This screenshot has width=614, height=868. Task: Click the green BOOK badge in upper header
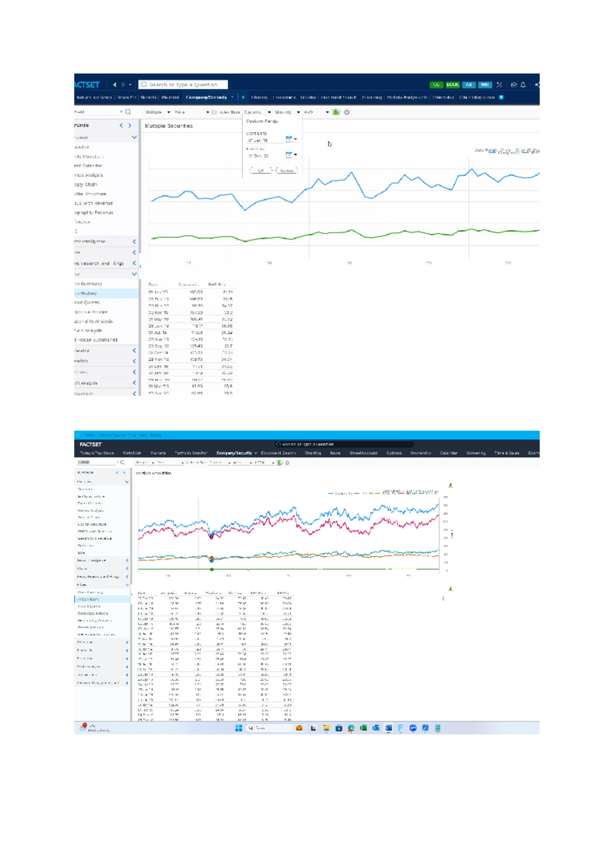click(x=452, y=84)
